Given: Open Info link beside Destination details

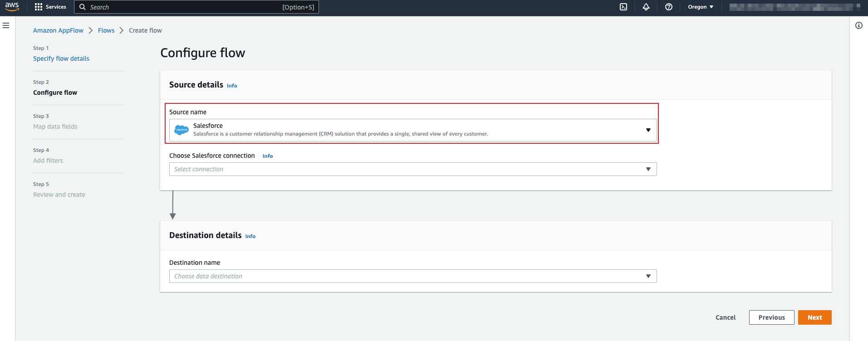Looking at the screenshot, I should click(x=250, y=236).
